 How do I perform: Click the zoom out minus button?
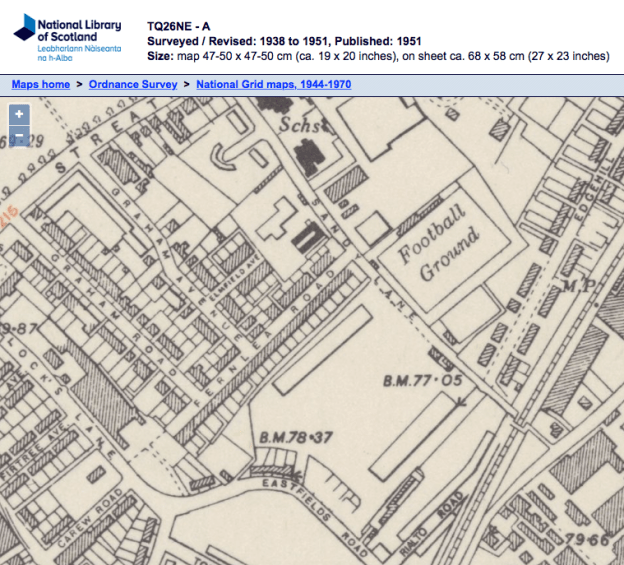[18, 134]
